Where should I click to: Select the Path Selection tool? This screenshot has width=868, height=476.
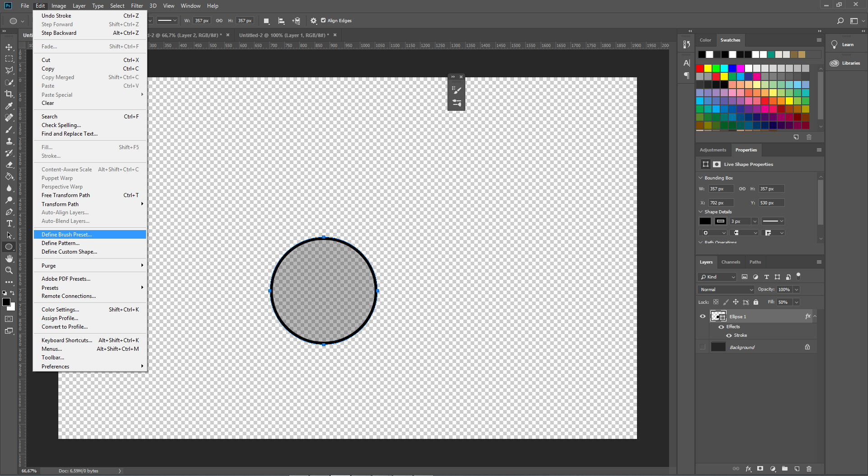pyautogui.click(x=9, y=236)
